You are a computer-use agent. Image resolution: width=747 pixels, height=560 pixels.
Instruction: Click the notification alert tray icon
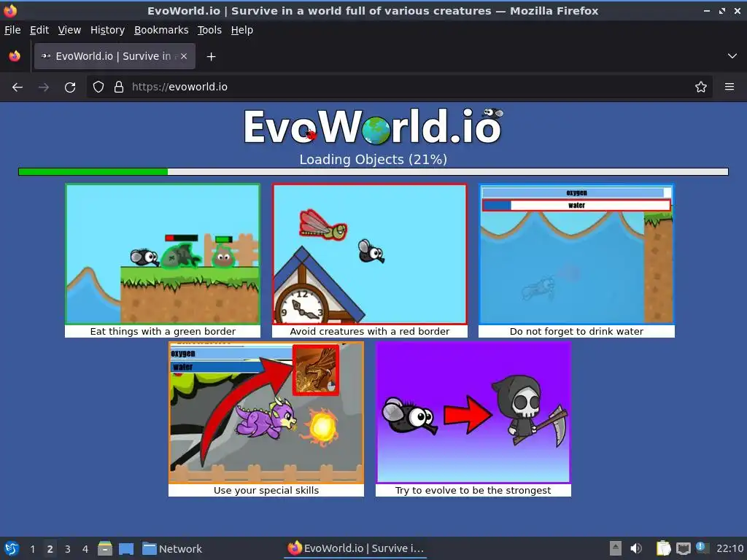701,548
